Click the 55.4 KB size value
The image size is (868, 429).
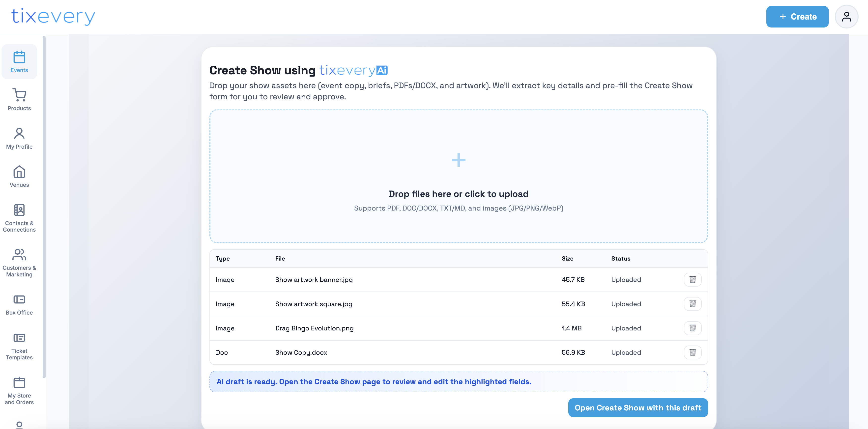573,304
